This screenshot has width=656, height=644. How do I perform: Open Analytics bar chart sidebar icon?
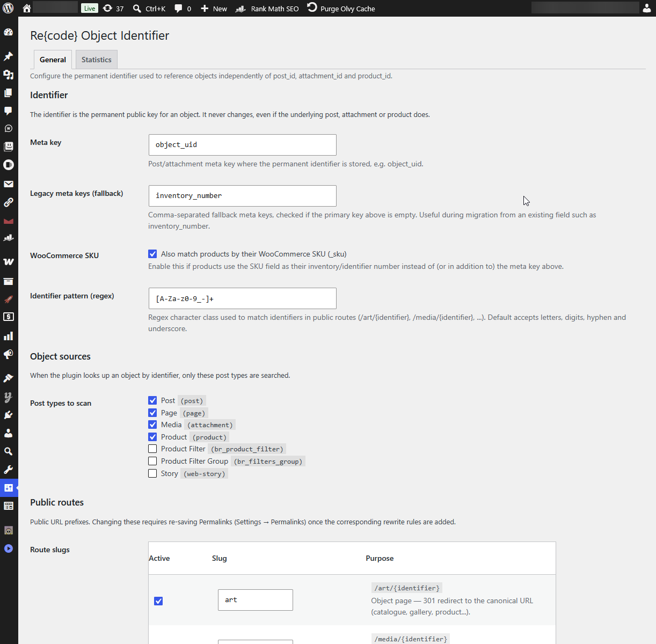pos(8,336)
